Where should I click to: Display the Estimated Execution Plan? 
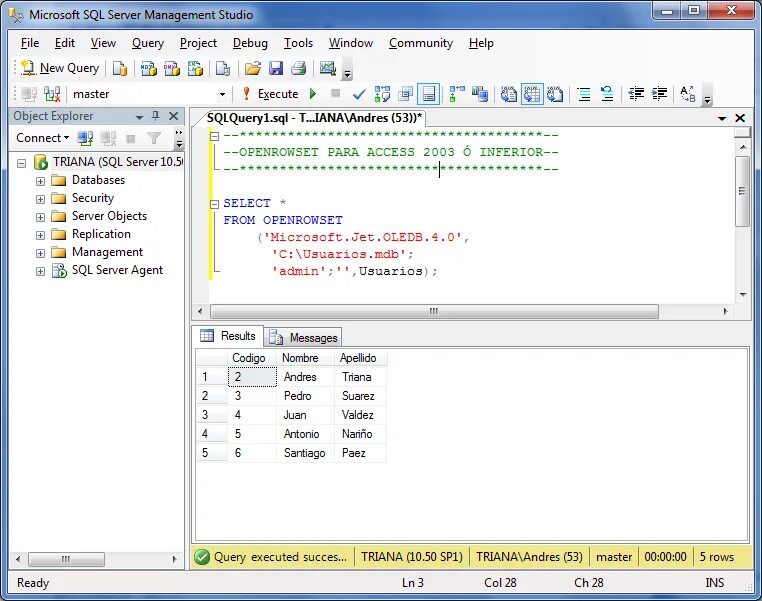pyautogui.click(x=382, y=94)
